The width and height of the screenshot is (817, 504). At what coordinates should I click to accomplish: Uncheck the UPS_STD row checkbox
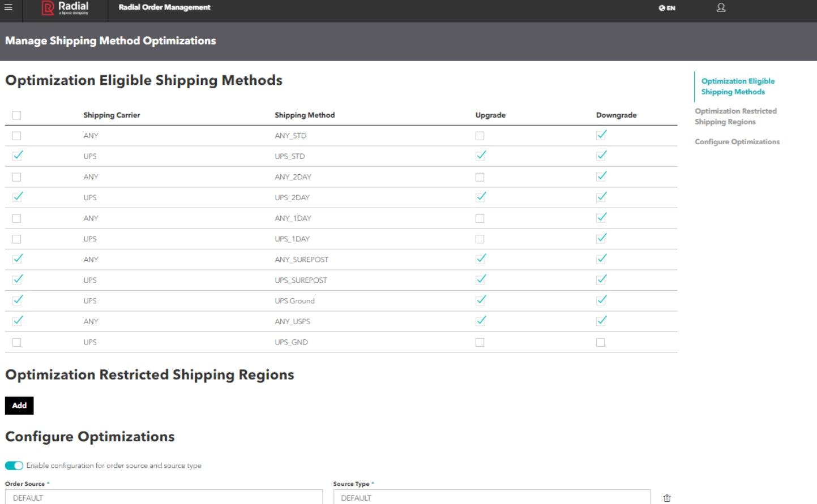(x=17, y=155)
